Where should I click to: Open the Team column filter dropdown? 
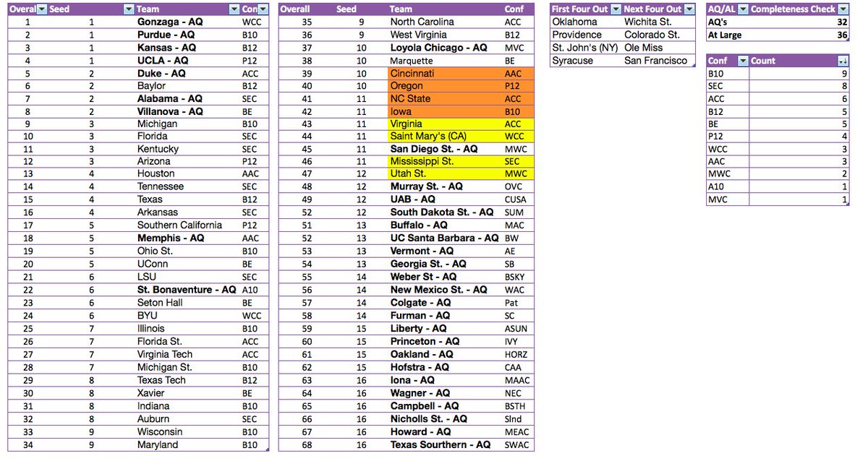click(x=233, y=9)
